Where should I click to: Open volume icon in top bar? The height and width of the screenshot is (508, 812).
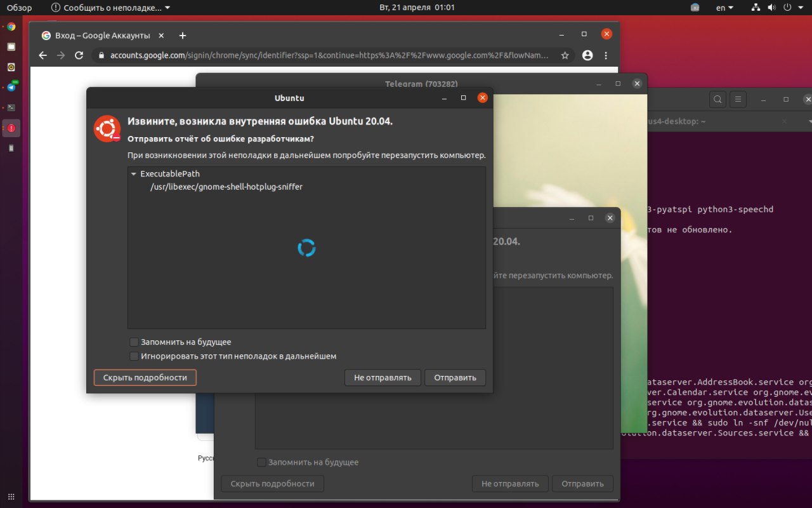(772, 8)
